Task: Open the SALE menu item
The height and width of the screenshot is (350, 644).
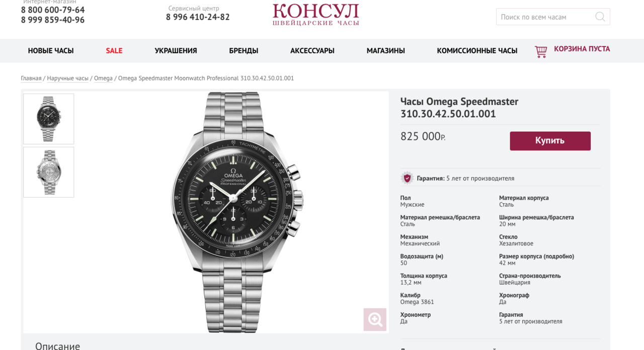Action: (114, 51)
